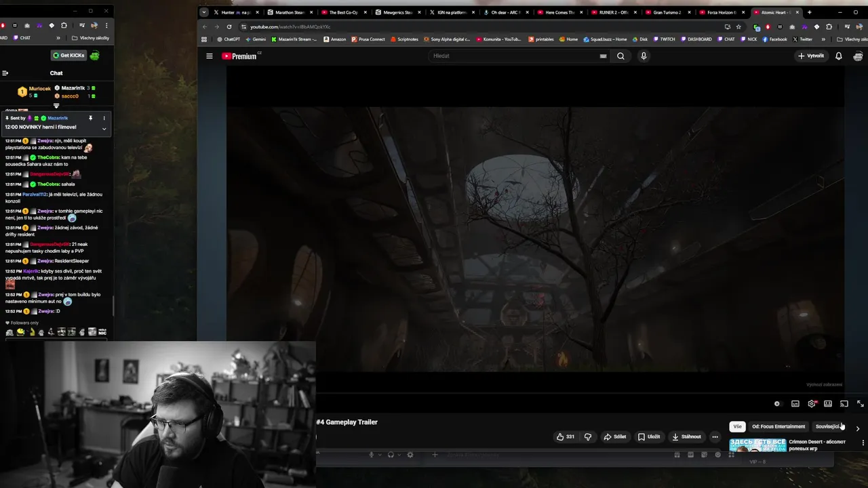Save the video with Uložit
Screen dimensions: 868x488
click(x=649, y=436)
